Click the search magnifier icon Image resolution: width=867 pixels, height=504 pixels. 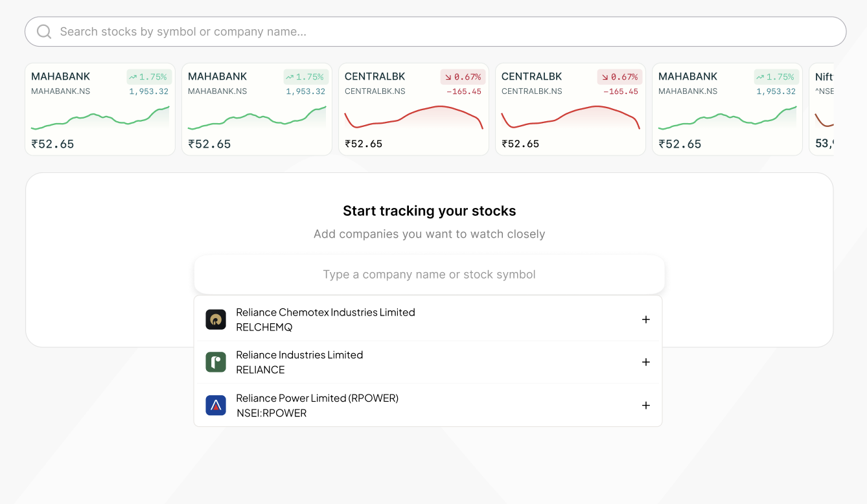click(43, 31)
